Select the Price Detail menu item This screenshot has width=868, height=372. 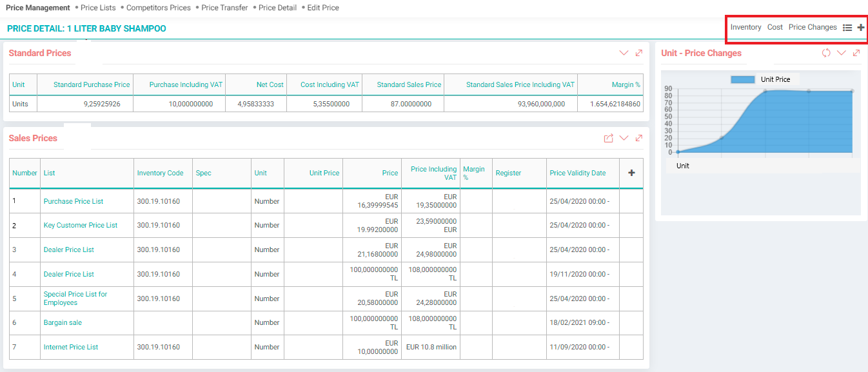pos(278,8)
